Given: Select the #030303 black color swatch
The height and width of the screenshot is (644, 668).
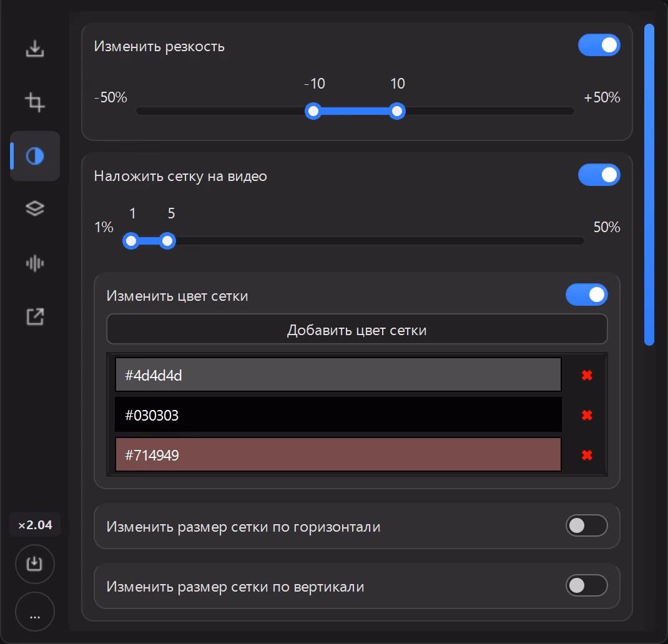Looking at the screenshot, I should 338,415.
